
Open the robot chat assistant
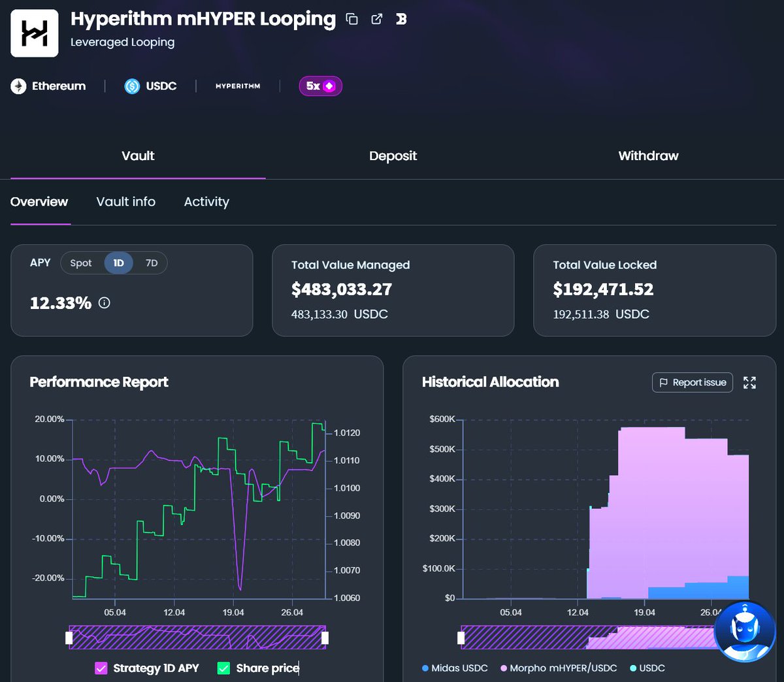coord(745,631)
